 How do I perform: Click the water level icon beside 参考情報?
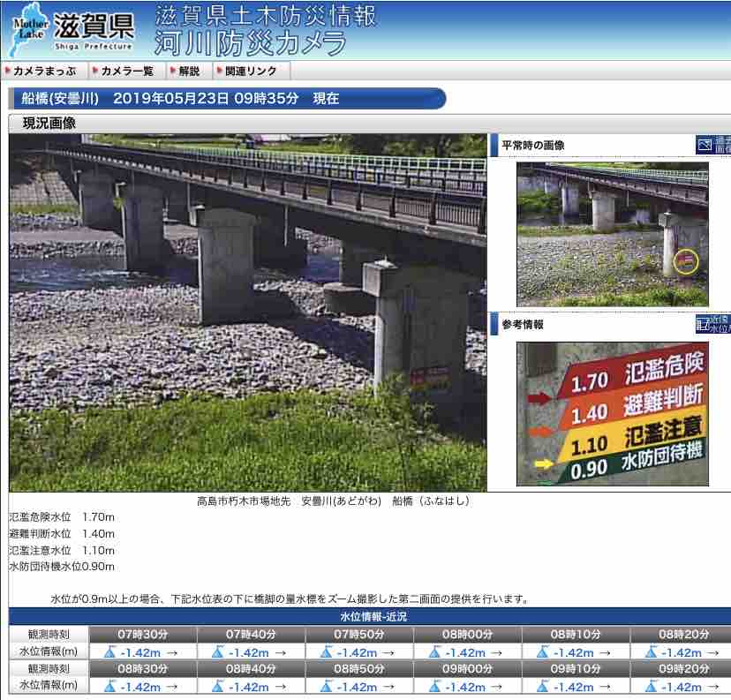713,324
